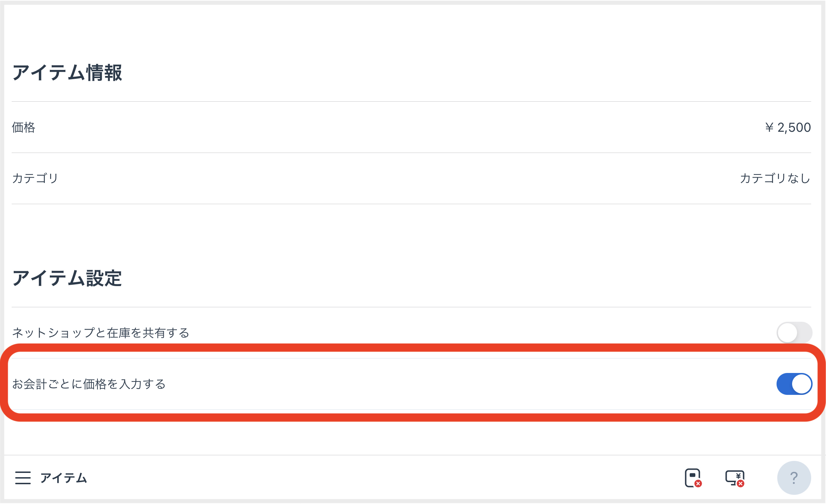
Task: Edit the ¥ 2,500 price value
Action: (x=788, y=128)
